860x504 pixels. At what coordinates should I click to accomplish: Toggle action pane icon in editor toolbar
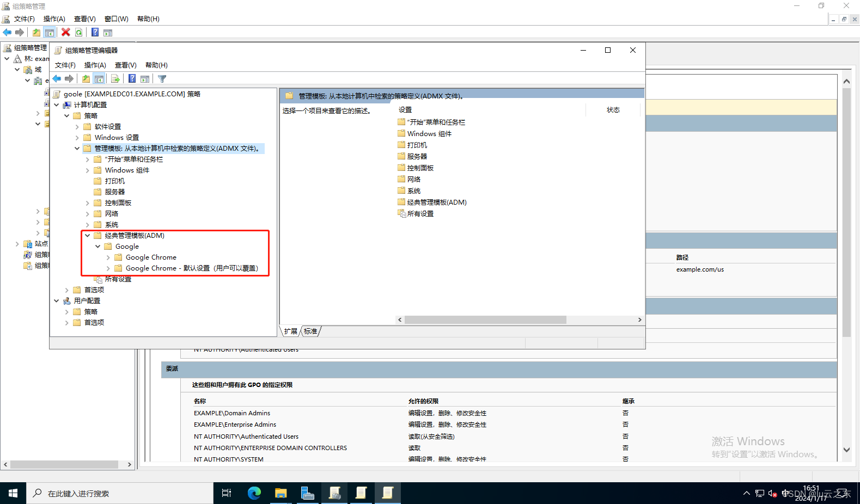coord(145,79)
